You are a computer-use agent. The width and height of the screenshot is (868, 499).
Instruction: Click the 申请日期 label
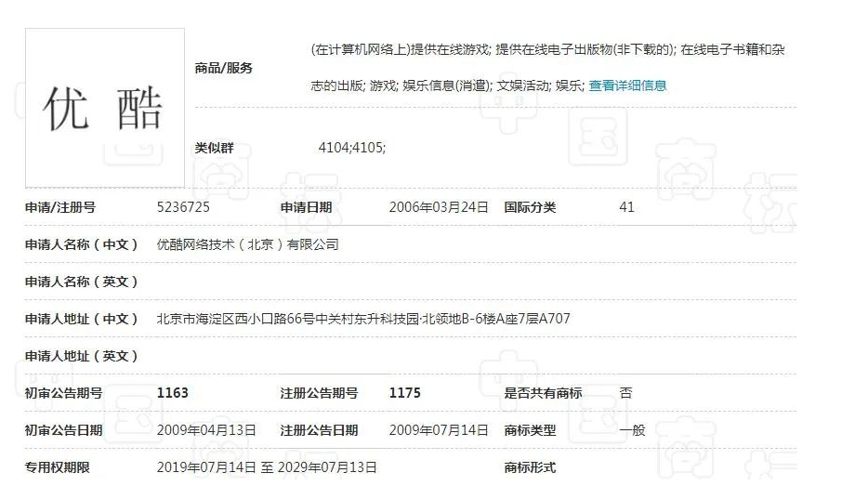point(306,207)
